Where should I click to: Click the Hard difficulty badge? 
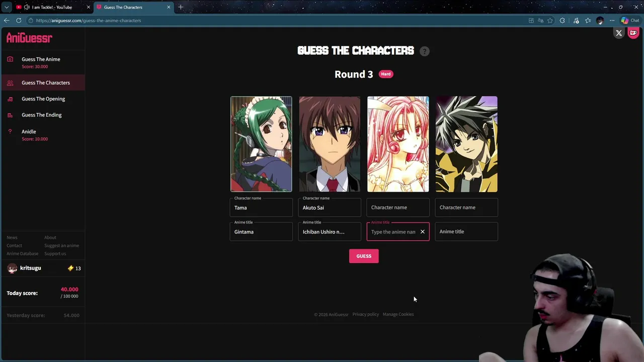pyautogui.click(x=386, y=74)
